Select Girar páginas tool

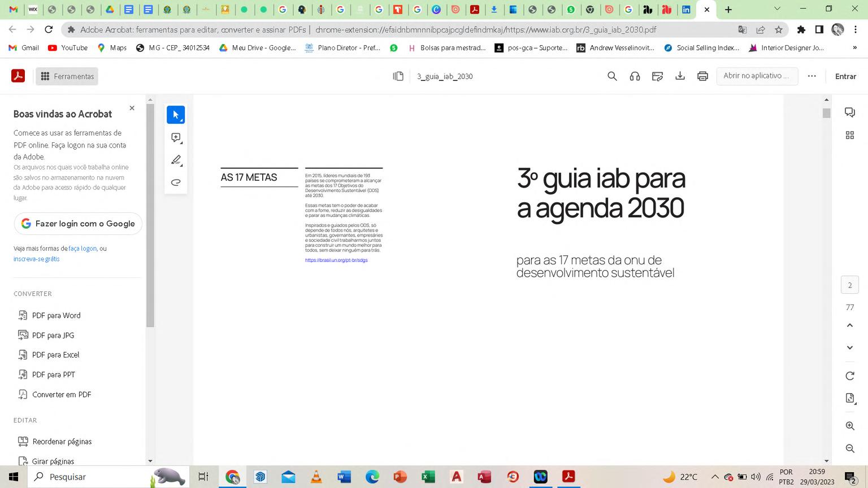[x=46, y=461]
